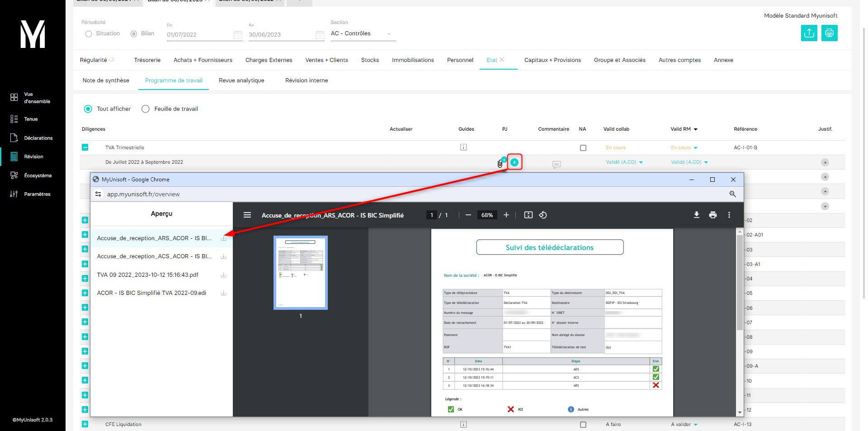Open Déclarations in the sidebar
The width and height of the screenshot is (868, 431).
(33, 138)
